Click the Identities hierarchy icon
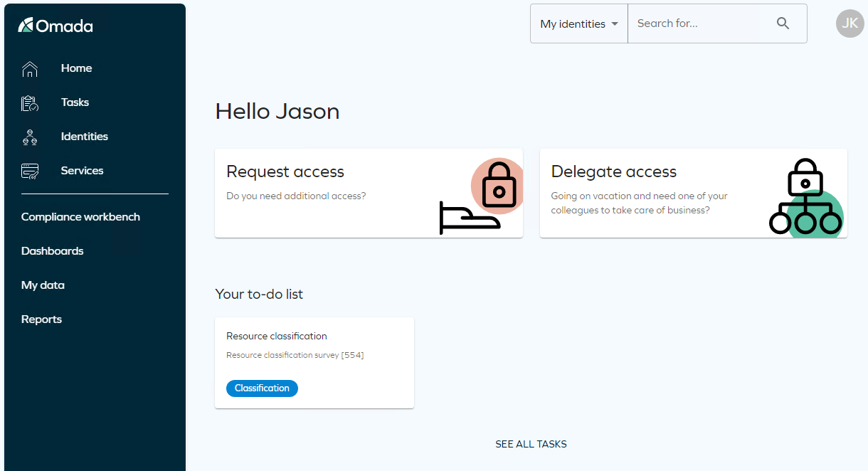The image size is (868, 471). tap(30, 137)
